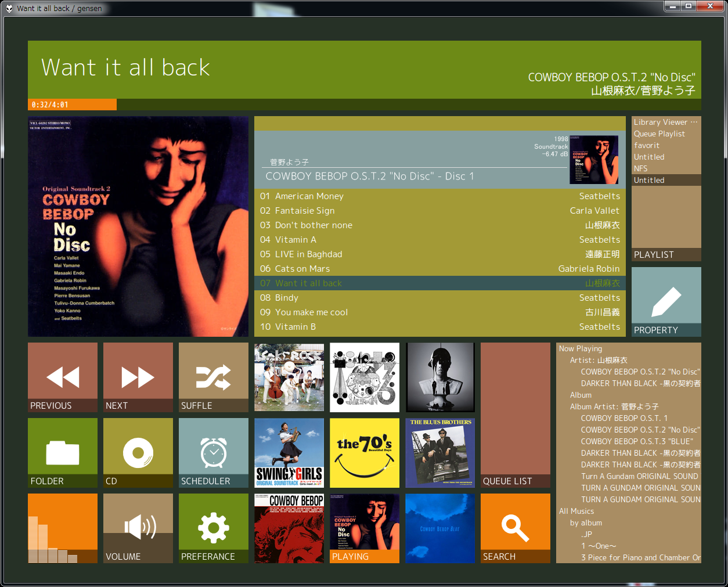Viewport: 728px width, 587px height.
Task: Select Queue Playlist entry
Action: (x=666, y=134)
